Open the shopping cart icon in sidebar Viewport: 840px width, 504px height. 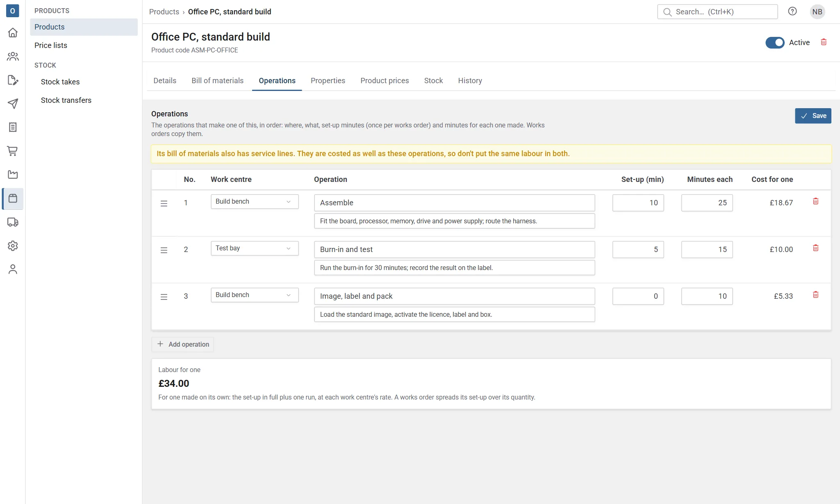click(13, 151)
